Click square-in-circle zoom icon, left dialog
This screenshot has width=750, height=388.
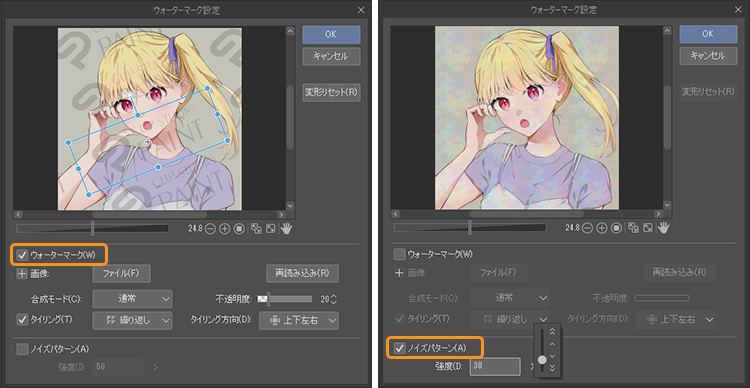coord(239,229)
